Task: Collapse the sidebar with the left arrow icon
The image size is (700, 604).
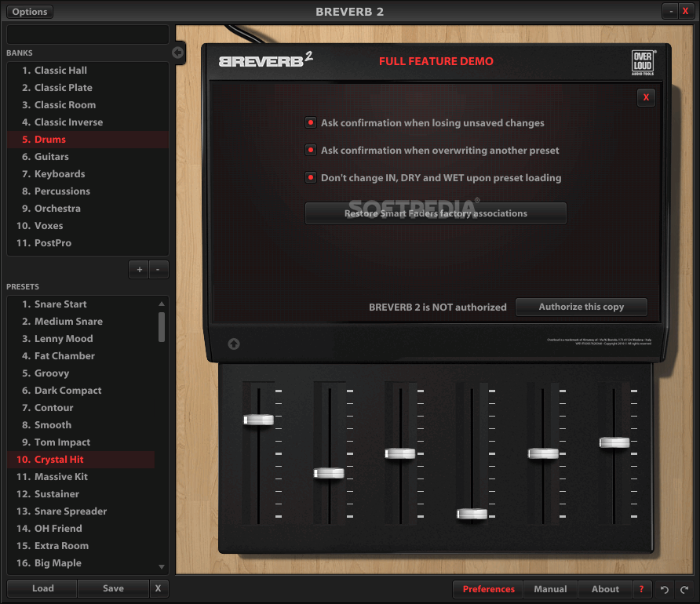Action: [x=177, y=53]
